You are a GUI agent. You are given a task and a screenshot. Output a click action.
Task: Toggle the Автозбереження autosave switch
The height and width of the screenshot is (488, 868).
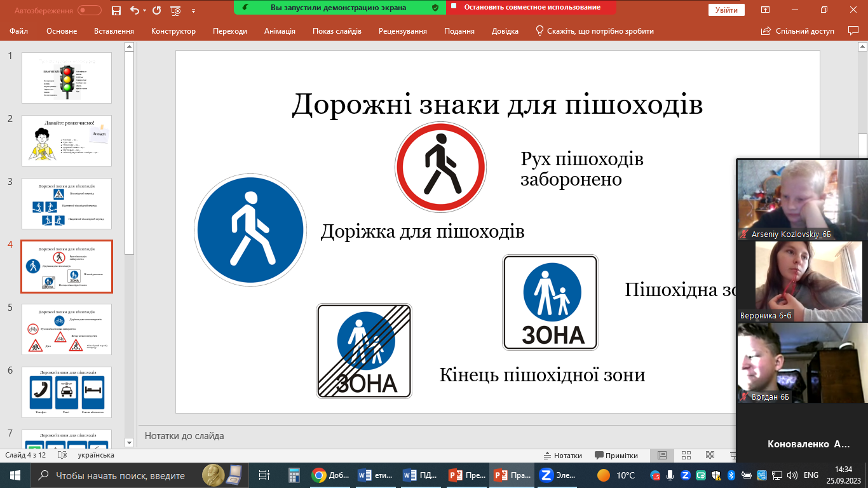90,10
